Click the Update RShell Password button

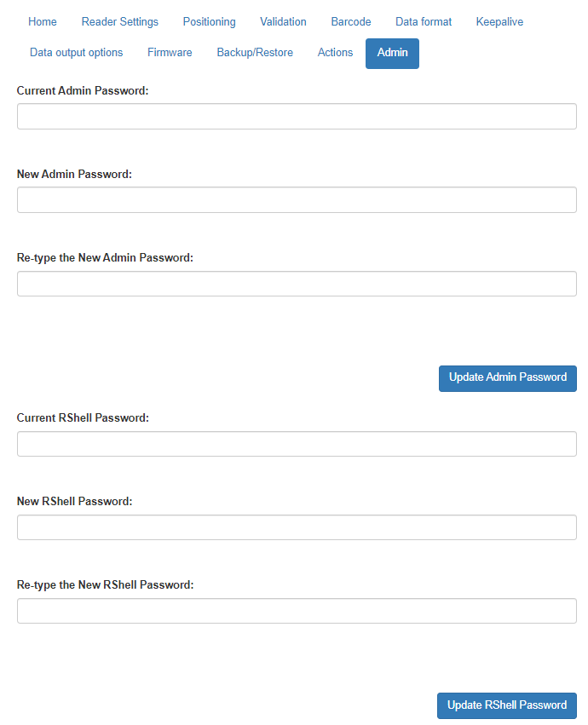click(x=506, y=705)
